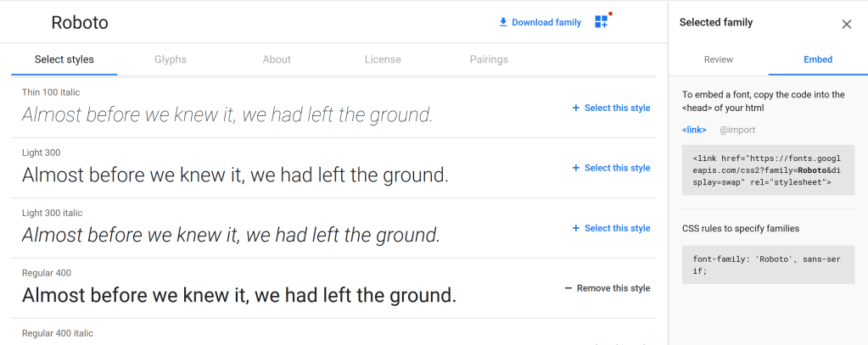Go to the Pairings tab
This screenshot has height=345, width=868.
point(489,60)
